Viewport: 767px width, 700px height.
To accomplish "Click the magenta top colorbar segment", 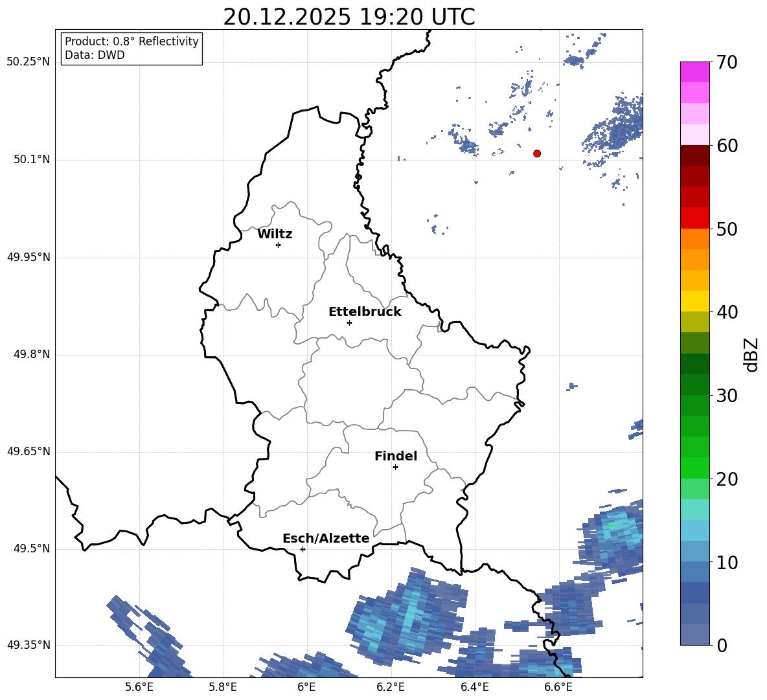I will pos(694,72).
